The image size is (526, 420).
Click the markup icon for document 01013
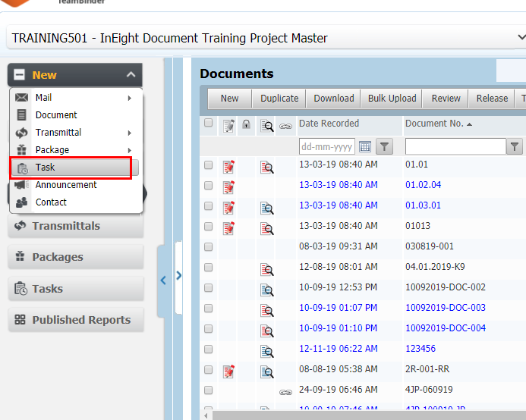click(x=228, y=228)
